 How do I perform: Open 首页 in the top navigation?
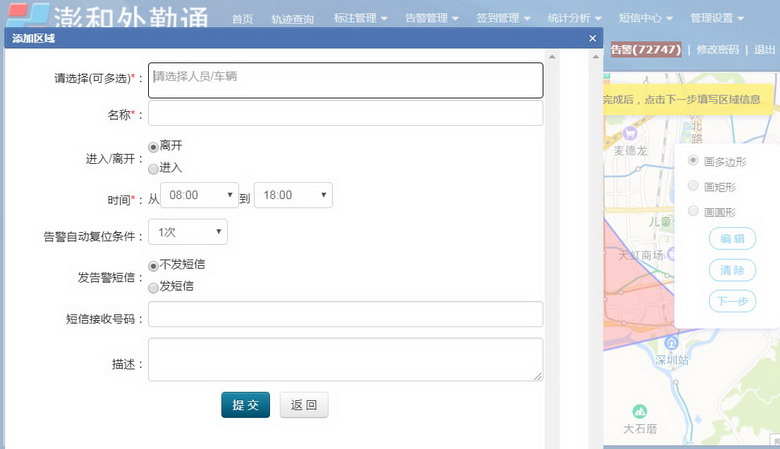point(242,19)
